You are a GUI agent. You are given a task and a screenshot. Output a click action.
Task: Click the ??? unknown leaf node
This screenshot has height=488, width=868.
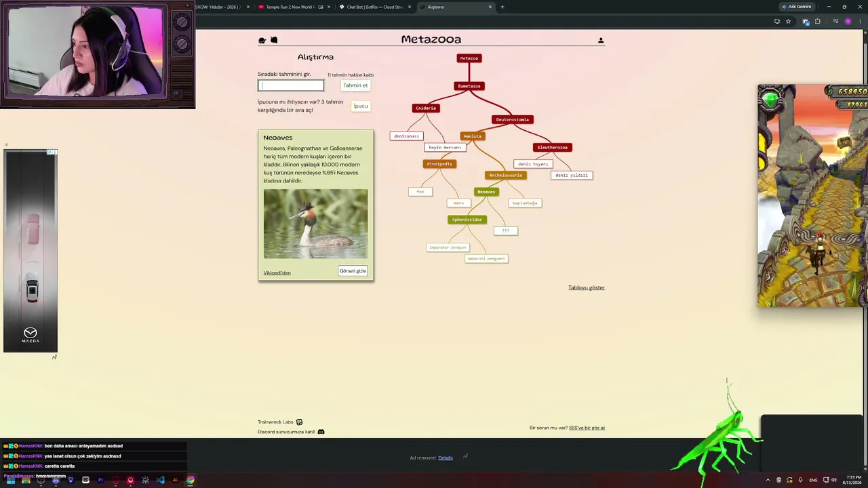[x=506, y=230]
